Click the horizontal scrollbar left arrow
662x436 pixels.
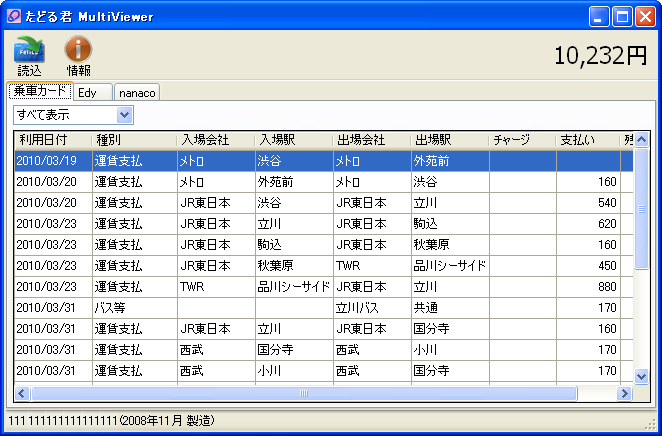coord(22,394)
